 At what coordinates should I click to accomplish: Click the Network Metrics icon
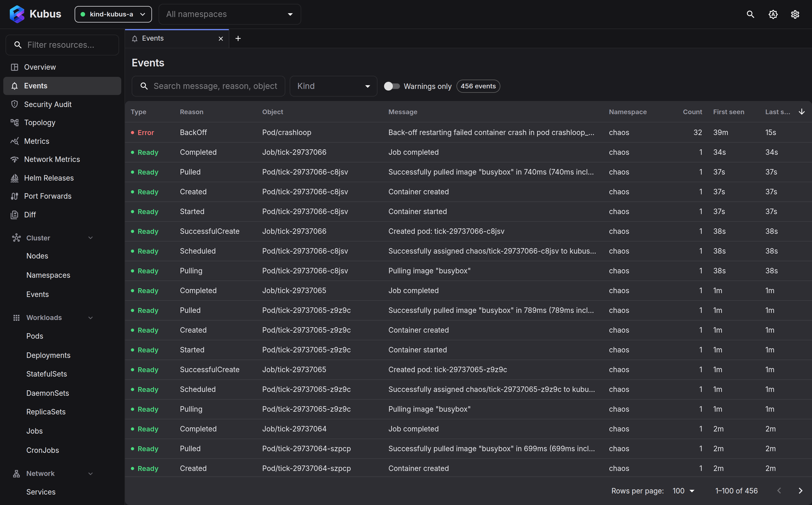[14, 159]
